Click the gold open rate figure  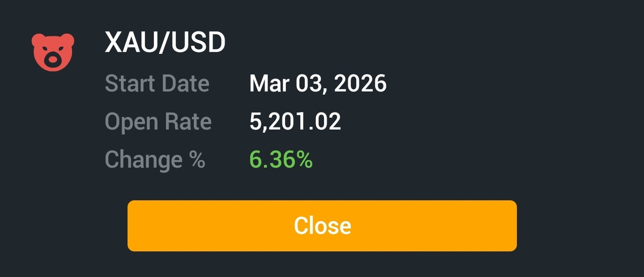point(295,122)
